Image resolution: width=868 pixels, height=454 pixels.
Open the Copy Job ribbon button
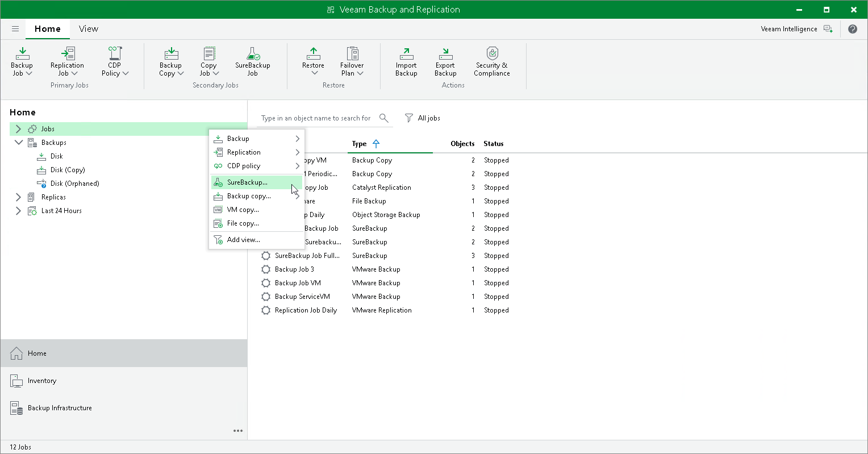(x=208, y=61)
